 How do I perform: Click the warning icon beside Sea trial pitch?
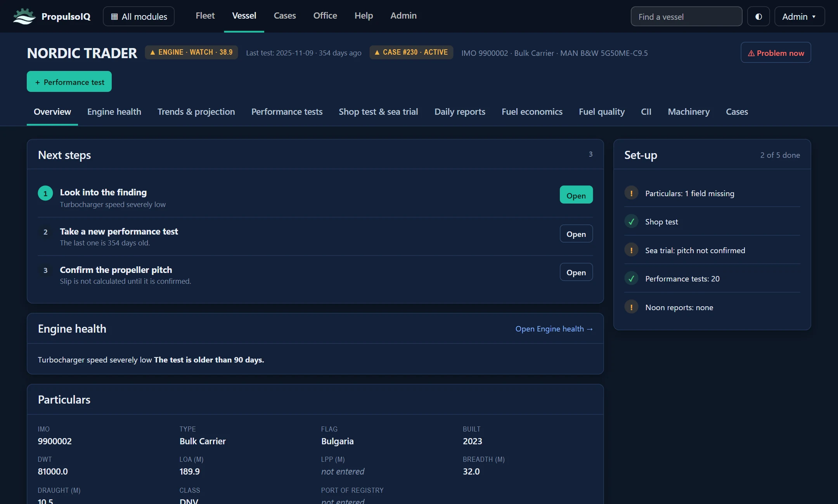pos(631,250)
